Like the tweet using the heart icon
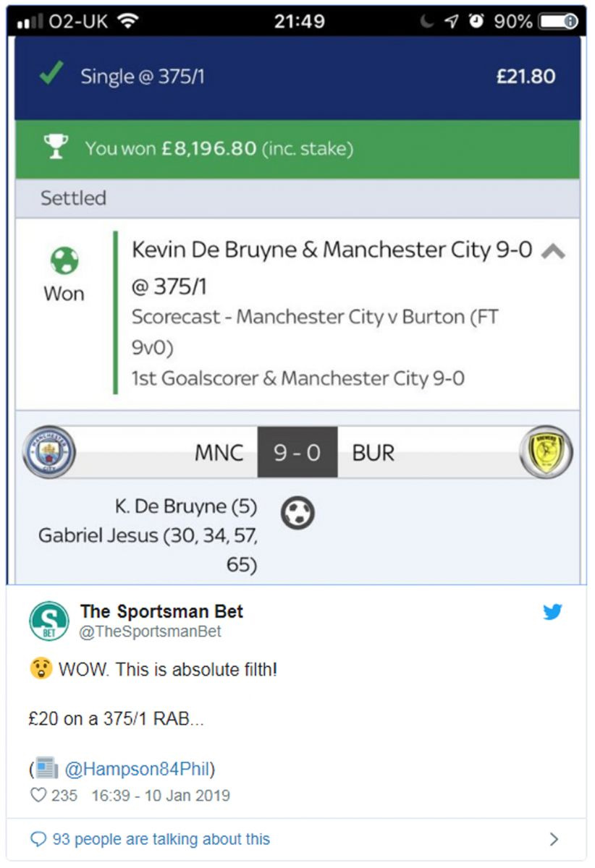 tap(38, 795)
